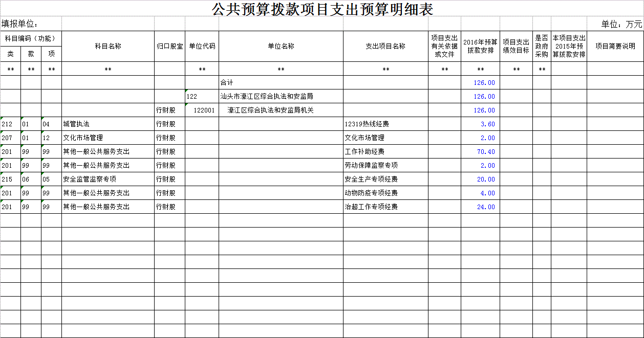
Task: Click the 动物防疫专项经费 project cell
Action: pyautogui.click(x=385, y=193)
